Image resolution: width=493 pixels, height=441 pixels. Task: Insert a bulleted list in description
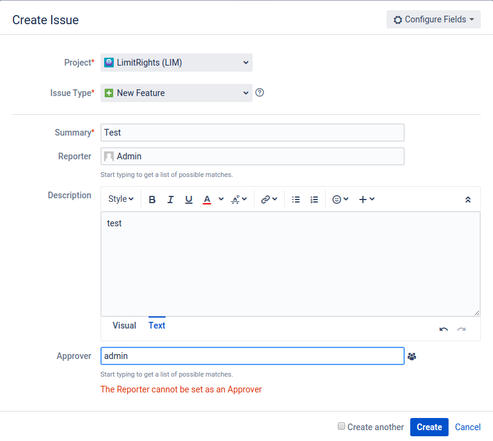[x=296, y=199]
